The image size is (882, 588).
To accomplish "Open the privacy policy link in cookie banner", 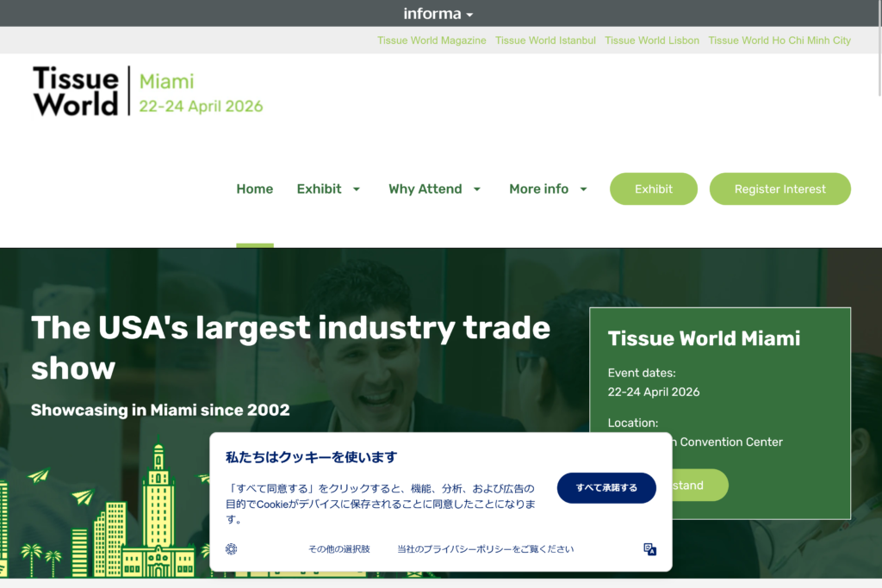I will [485, 549].
